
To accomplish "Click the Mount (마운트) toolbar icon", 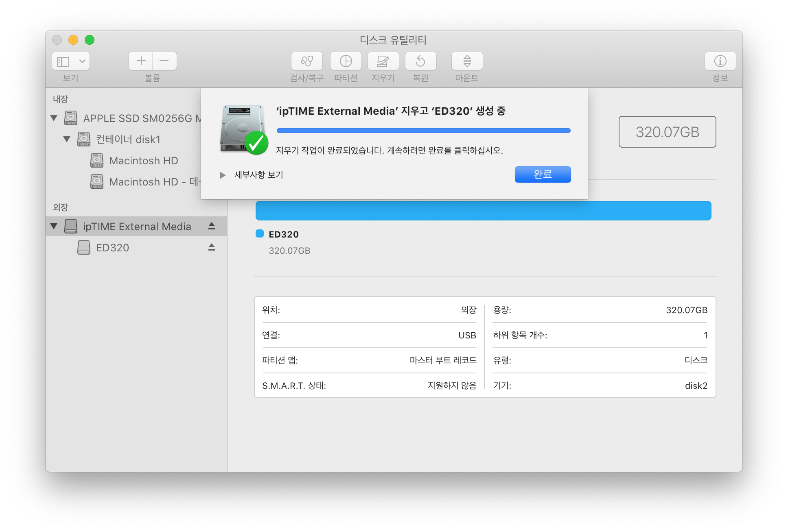I will pos(467,61).
